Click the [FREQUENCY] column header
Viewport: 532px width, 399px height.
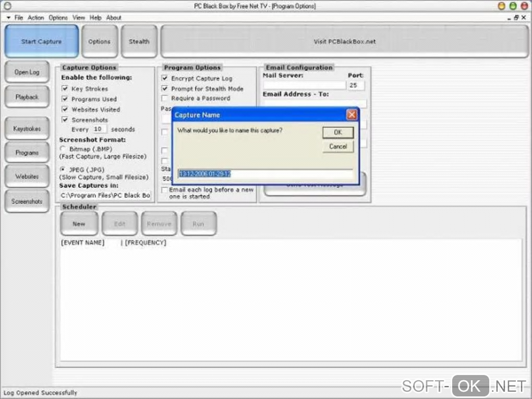[x=146, y=243]
